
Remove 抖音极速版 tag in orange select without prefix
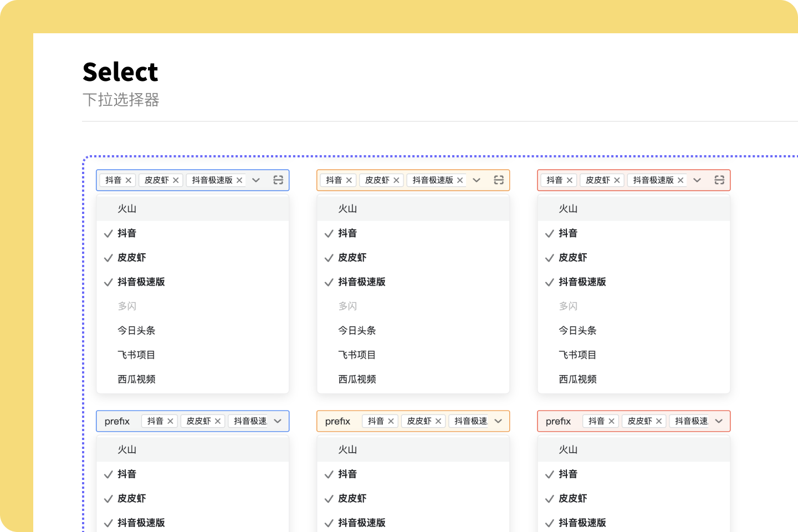click(460, 180)
